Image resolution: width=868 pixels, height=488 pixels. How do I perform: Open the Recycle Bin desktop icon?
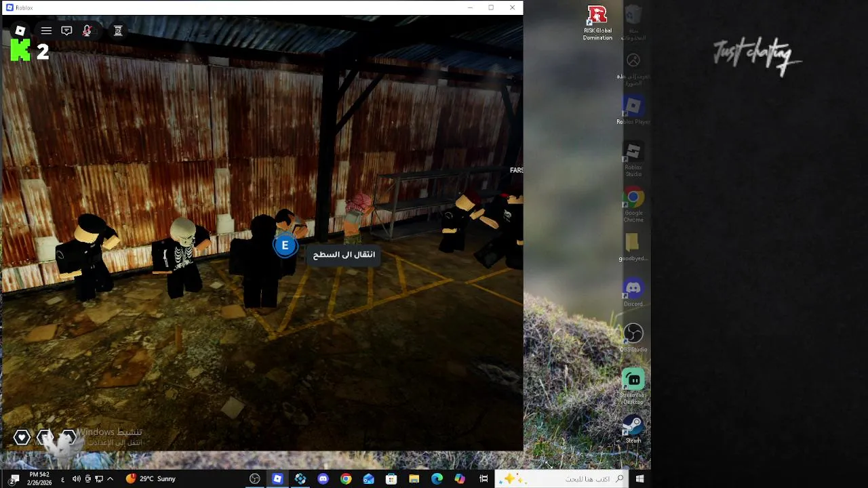(x=633, y=23)
